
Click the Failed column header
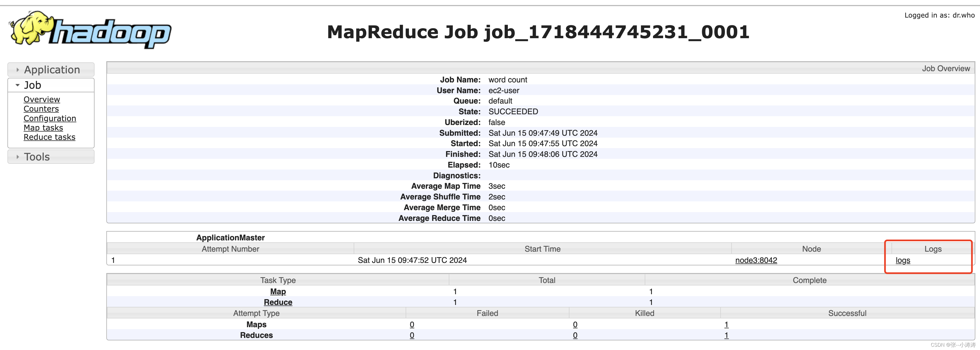point(487,313)
